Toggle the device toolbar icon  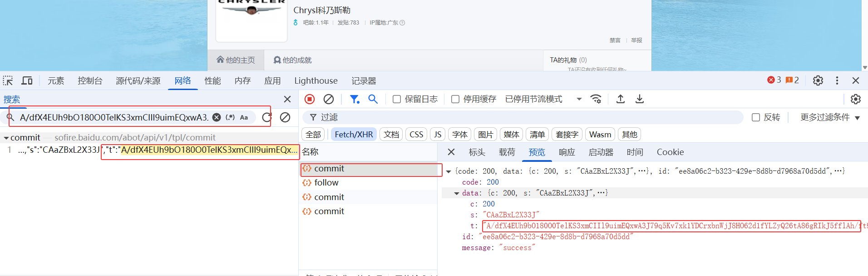27,80
